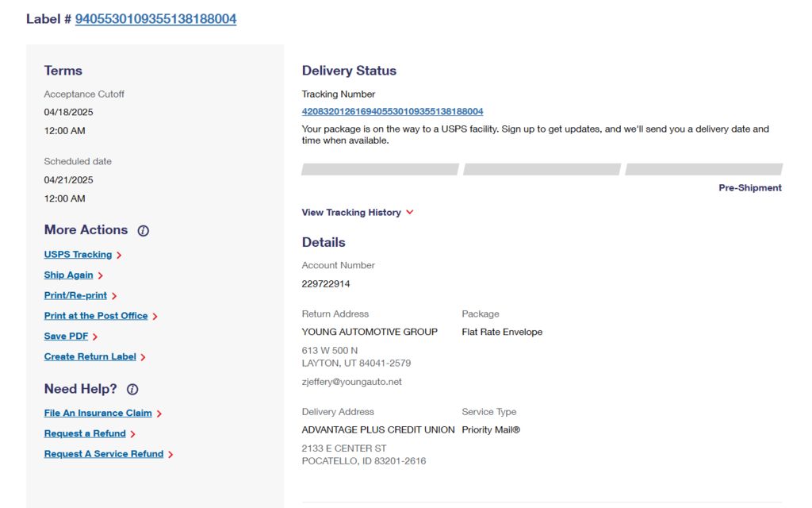The image size is (812, 508).
Task: Click the first delivery progress bar segment
Action: coord(380,170)
